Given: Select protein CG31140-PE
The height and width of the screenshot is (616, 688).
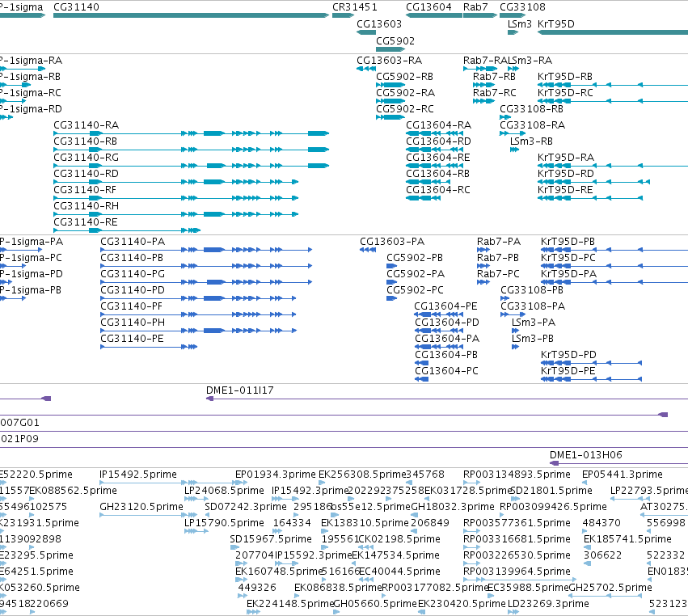Looking at the screenshot, I should 149,347.
